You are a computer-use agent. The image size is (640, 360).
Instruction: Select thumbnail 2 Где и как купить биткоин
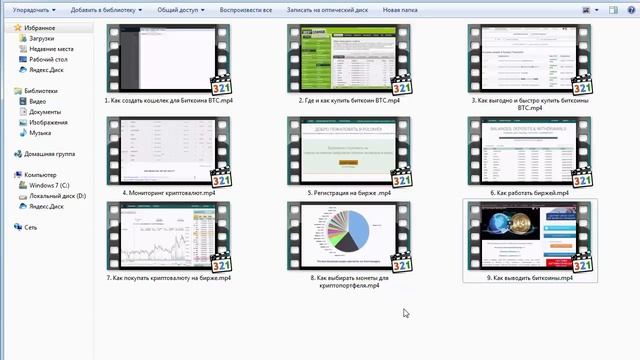(x=349, y=58)
